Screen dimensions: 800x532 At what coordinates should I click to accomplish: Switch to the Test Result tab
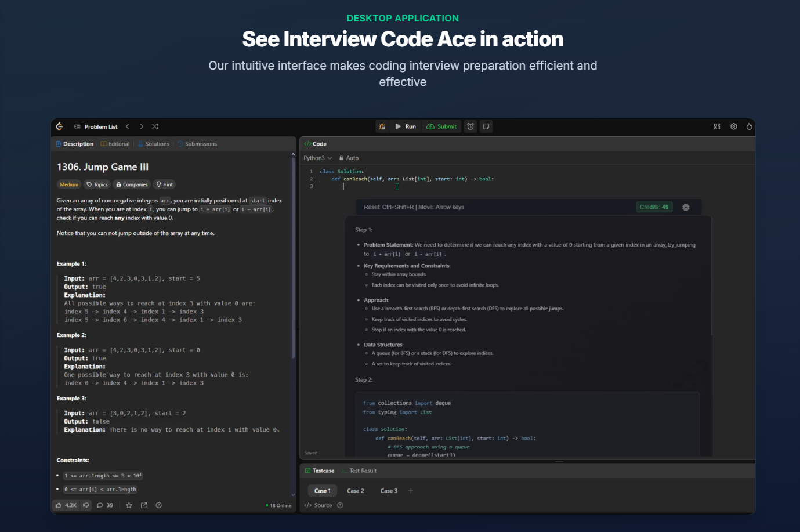point(359,471)
